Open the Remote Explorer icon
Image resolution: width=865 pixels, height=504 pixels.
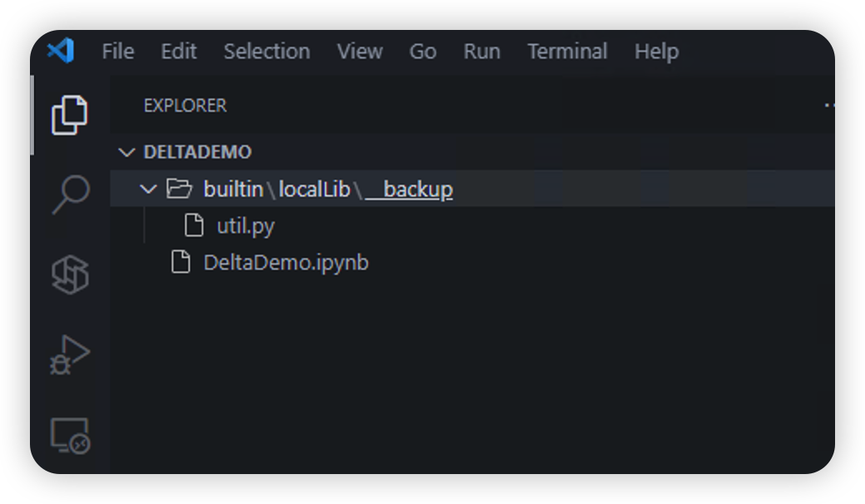[70, 436]
